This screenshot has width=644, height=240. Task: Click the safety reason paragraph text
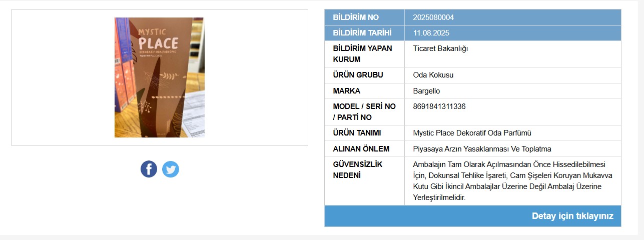(x=513, y=181)
